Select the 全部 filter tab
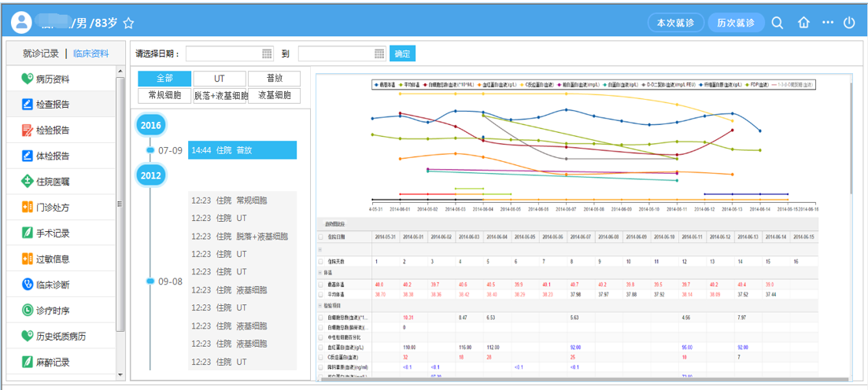 [164, 79]
